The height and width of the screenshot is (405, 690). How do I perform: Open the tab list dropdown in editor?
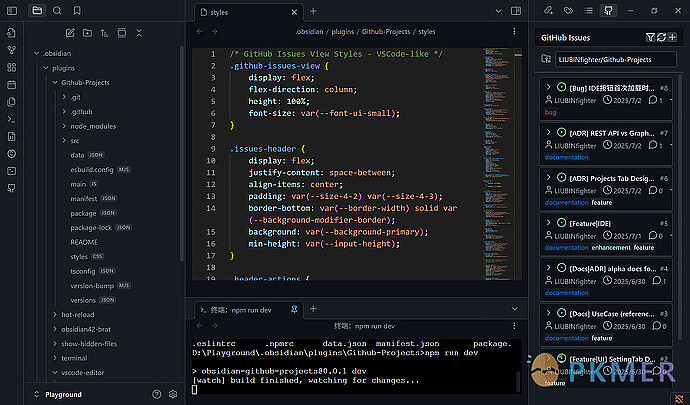498,11
